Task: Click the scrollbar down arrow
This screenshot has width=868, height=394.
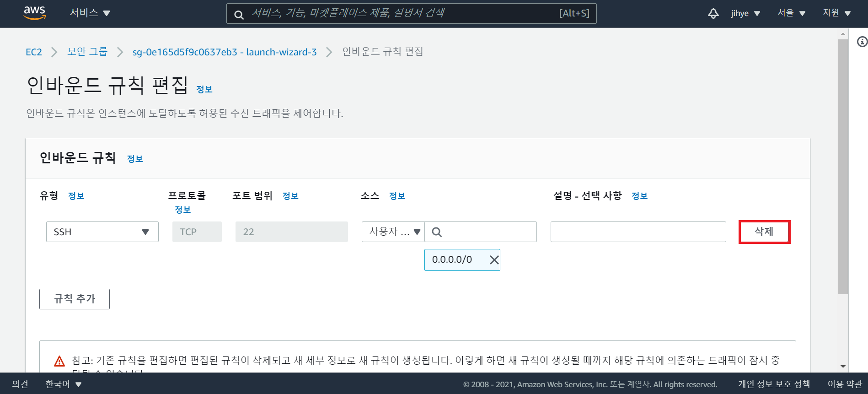Action: (843, 367)
